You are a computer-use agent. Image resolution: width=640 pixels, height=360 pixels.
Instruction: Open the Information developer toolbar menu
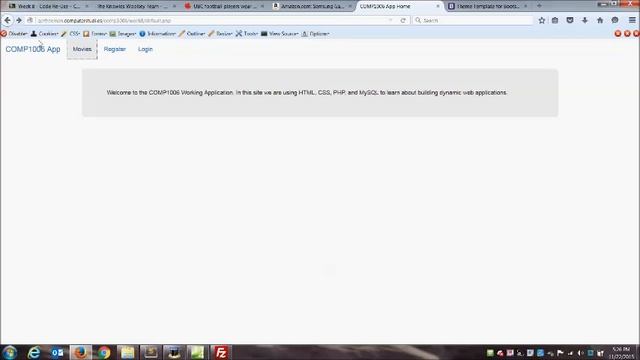[158, 33]
